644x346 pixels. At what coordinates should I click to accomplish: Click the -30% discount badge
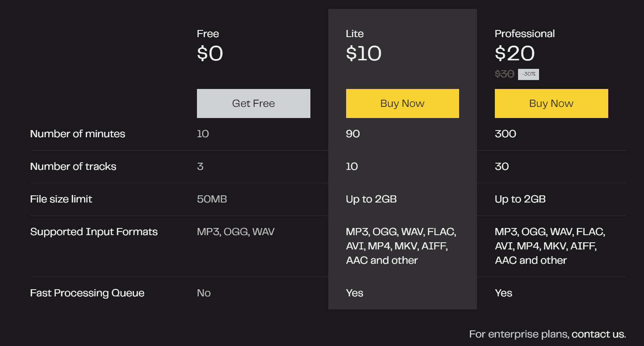click(528, 74)
